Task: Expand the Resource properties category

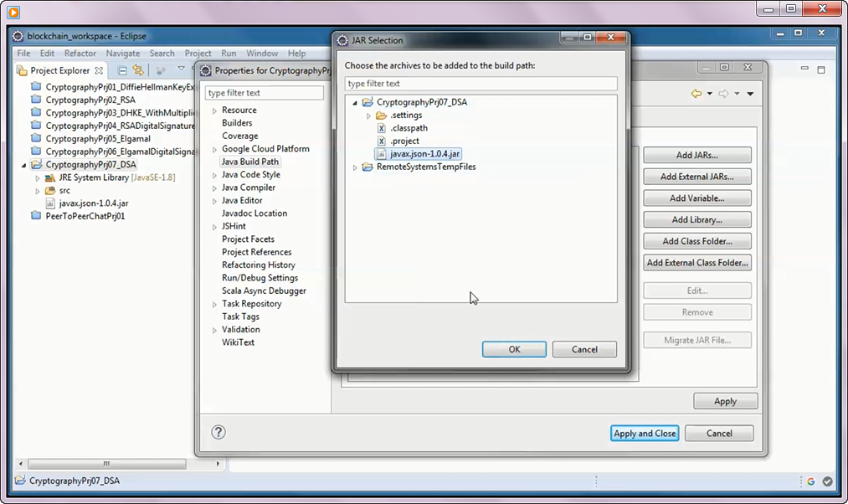Action: click(214, 111)
